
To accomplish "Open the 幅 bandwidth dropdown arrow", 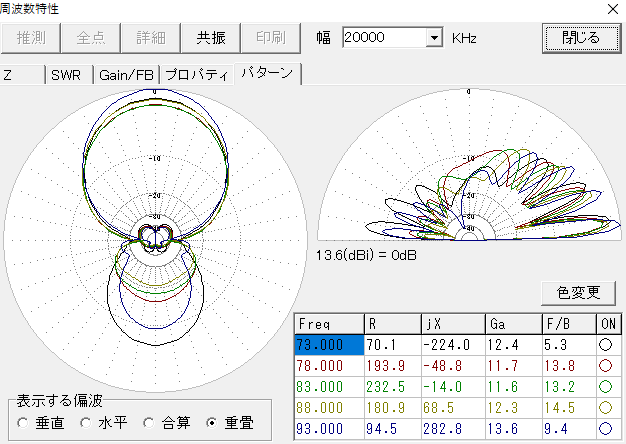I will [434, 38].
